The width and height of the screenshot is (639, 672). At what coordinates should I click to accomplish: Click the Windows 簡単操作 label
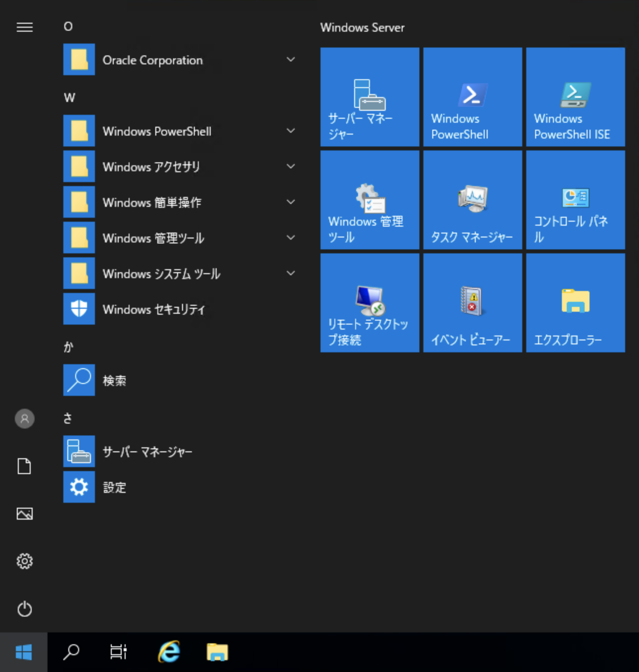click(x=152, y=202)
